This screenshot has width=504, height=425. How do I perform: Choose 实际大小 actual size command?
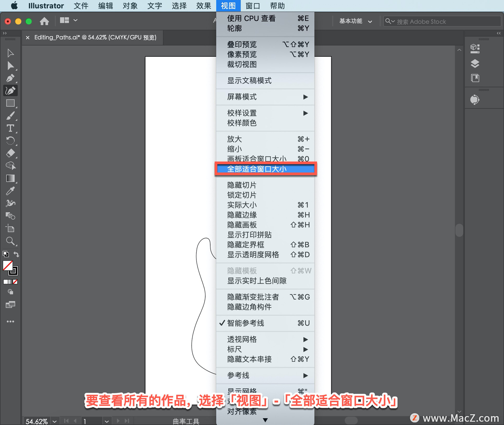coord(265,205)
